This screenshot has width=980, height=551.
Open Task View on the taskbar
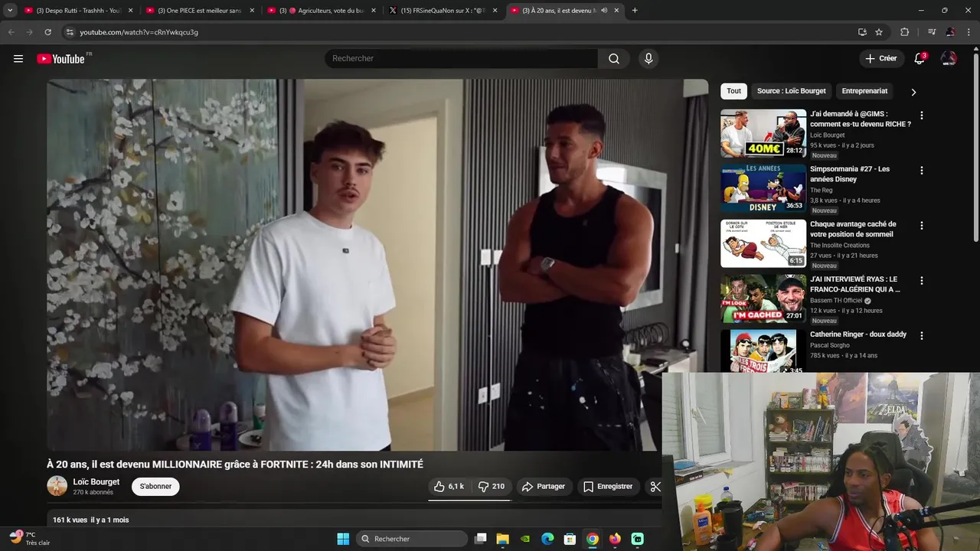tap(480, 539)
